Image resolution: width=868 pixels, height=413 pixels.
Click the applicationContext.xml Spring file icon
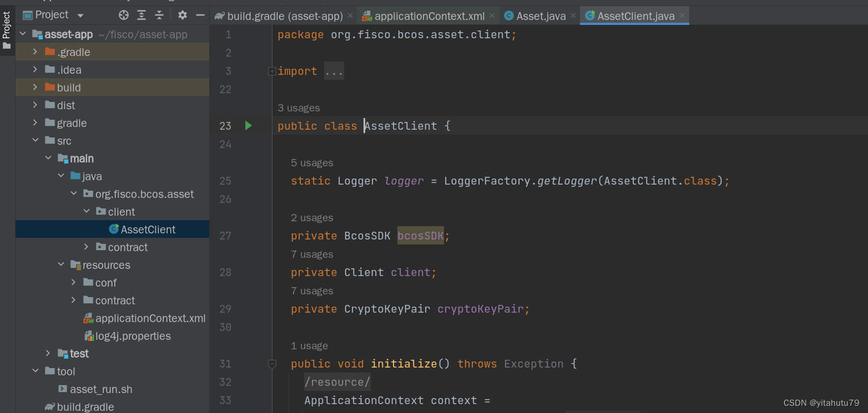click(x=88, y=318)
